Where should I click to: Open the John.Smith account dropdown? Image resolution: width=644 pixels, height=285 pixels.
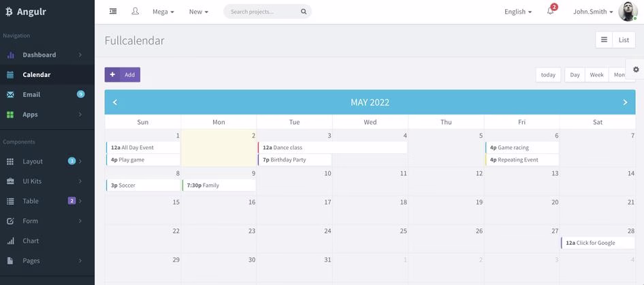click(x=593, y=12)
